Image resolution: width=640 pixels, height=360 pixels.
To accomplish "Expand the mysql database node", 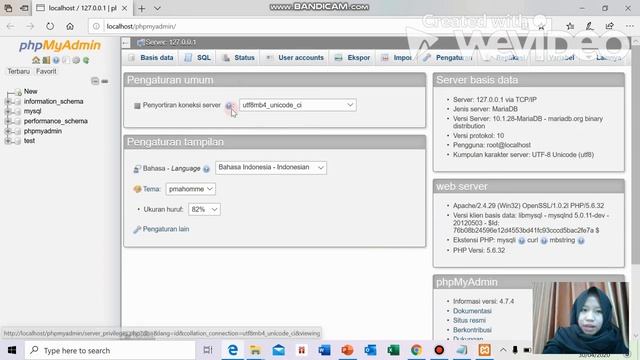I will [8, 111].
